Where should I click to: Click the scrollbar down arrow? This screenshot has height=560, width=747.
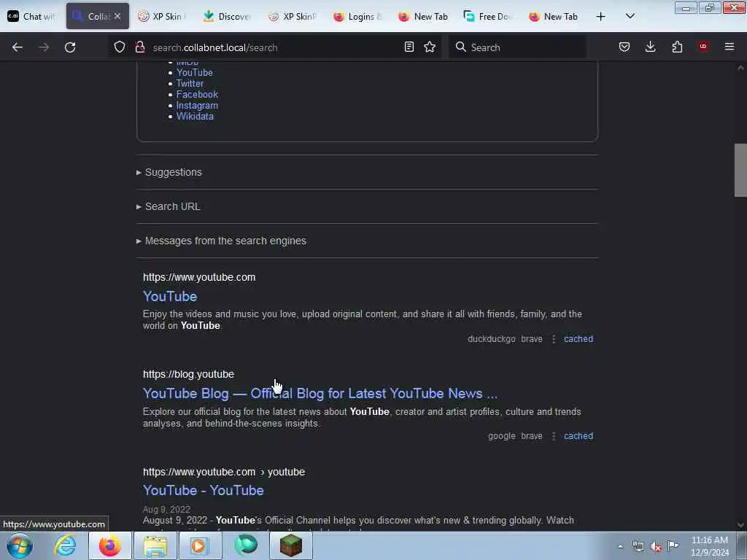pyautogui.click(x=740, y=525)
